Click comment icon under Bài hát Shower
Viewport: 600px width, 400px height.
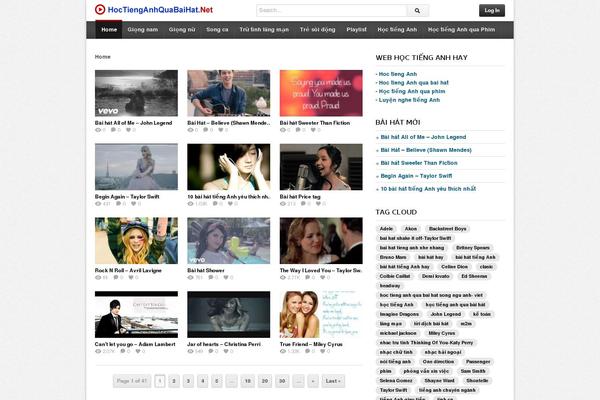[x=211, y=278]
